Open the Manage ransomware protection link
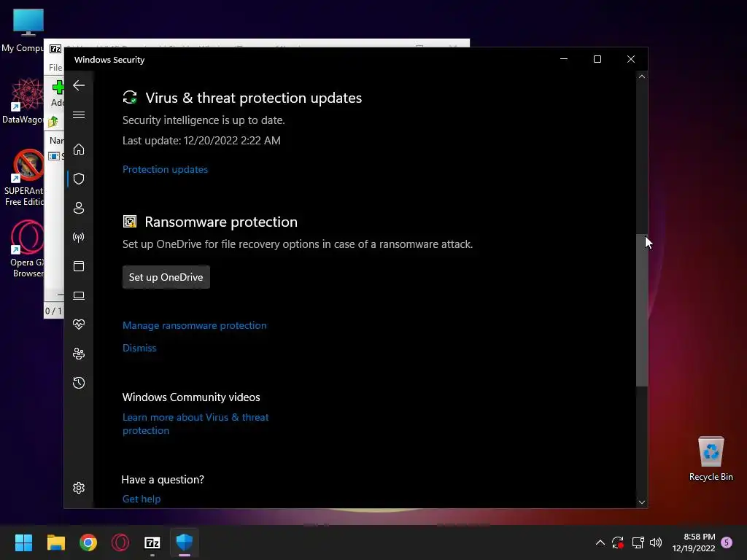This screenshot has height=560, width=747. click(x=194, y=325)
